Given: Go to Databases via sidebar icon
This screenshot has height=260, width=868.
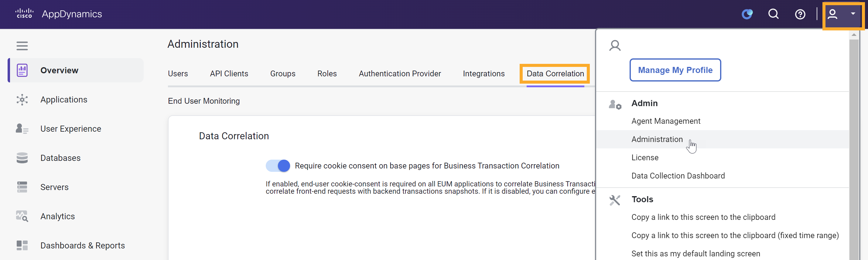Looking at the screenshot, I should coord(22,158).
